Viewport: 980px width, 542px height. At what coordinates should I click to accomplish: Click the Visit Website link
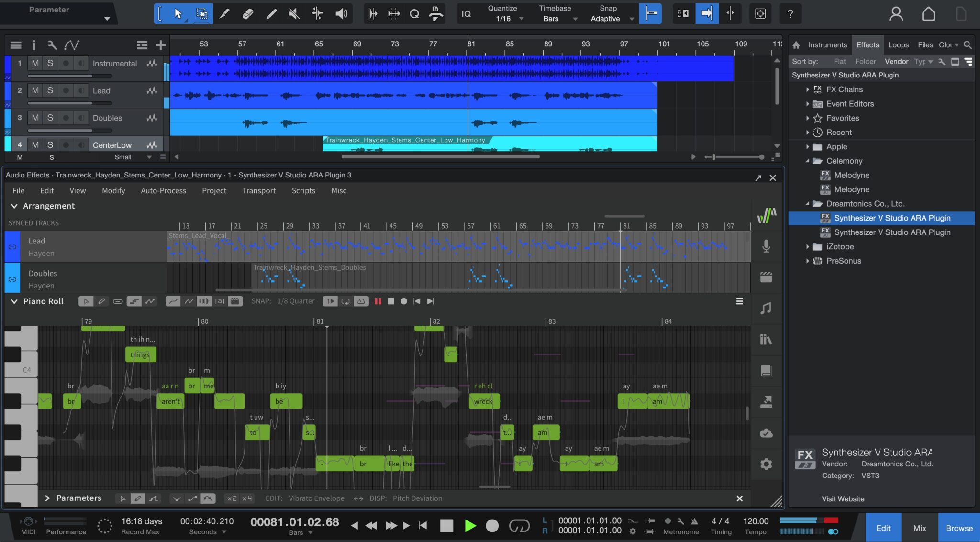(x=843, y=498)
